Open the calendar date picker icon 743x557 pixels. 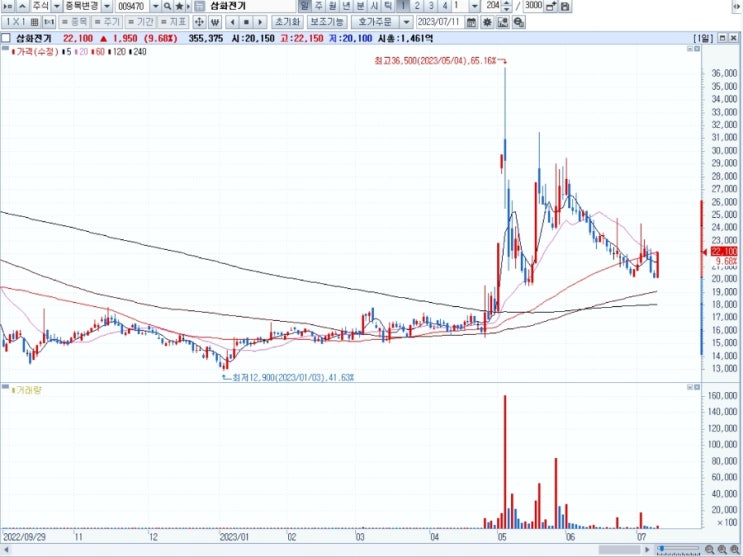click(x=471, y=22)
